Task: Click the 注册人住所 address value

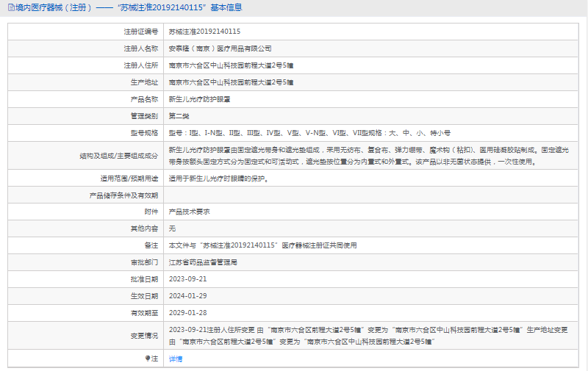Action: point(232,65)
